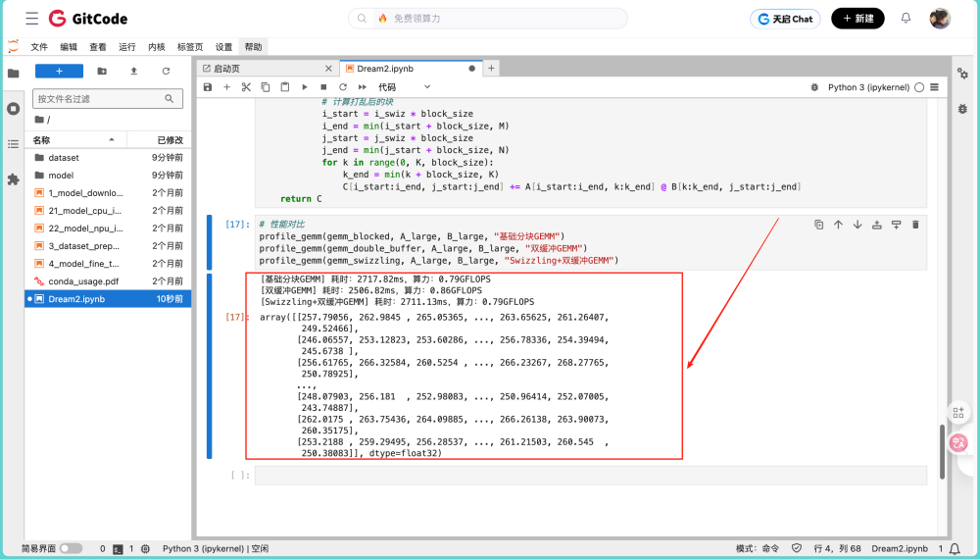Create a new folder

102,72
